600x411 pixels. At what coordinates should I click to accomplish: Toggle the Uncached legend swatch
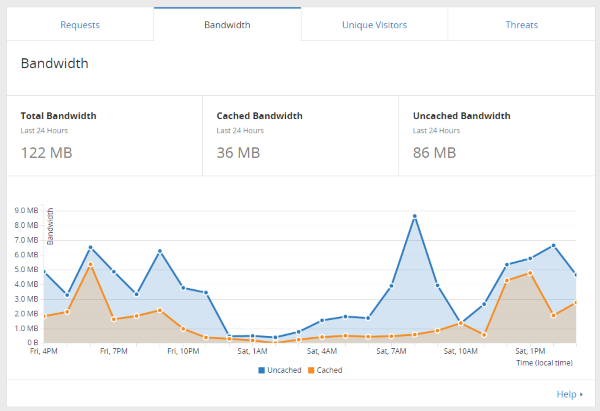(x=262, y=370)
